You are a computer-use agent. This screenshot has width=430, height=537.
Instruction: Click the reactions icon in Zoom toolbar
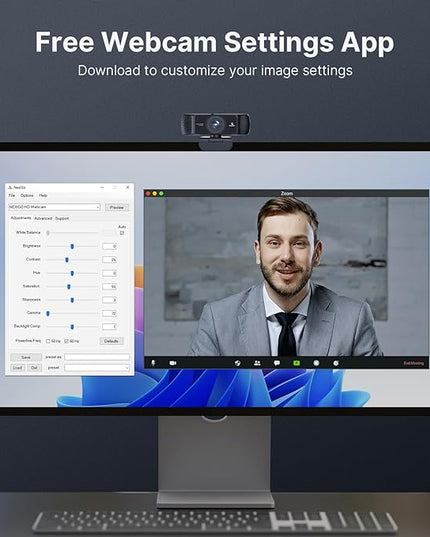pos(336,363)
